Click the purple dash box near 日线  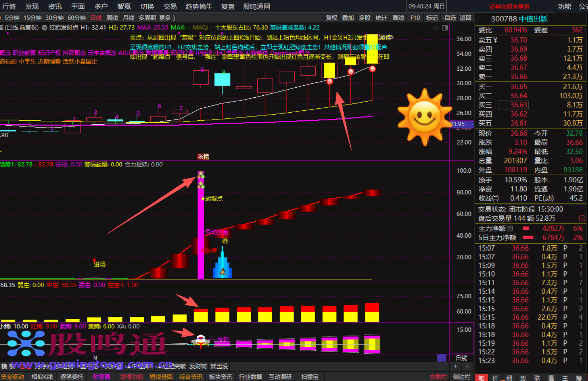click(442, 358)
